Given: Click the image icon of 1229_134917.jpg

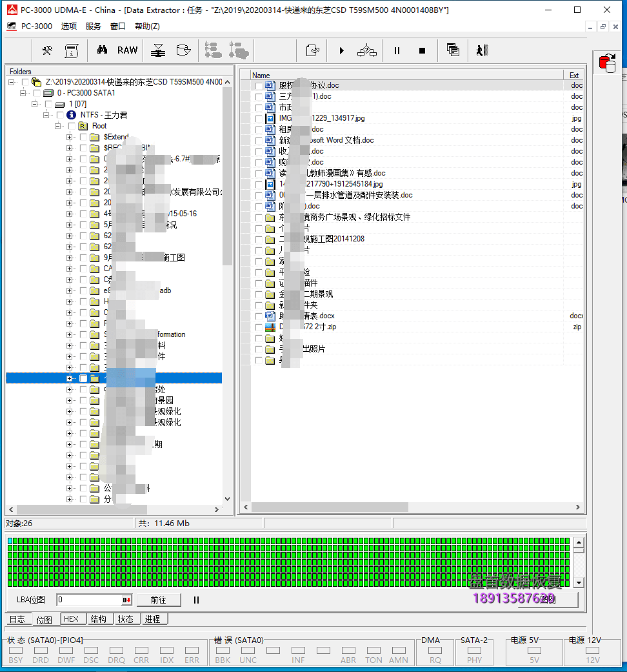Looking at the screenshot, I should (x=270, y=118).
